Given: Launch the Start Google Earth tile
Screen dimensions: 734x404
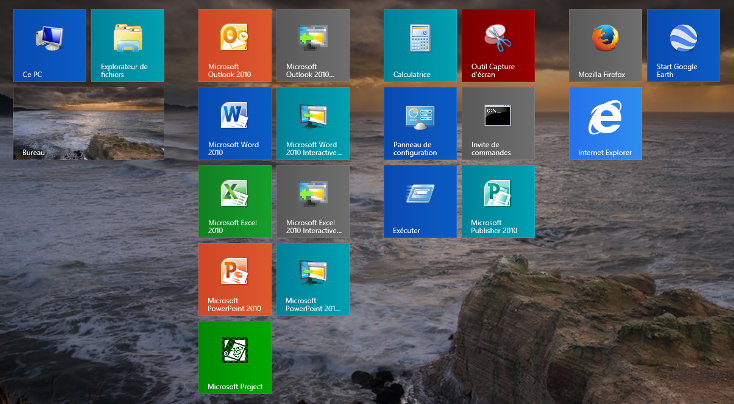Looking at the screenshot, I should pos(683,45).
